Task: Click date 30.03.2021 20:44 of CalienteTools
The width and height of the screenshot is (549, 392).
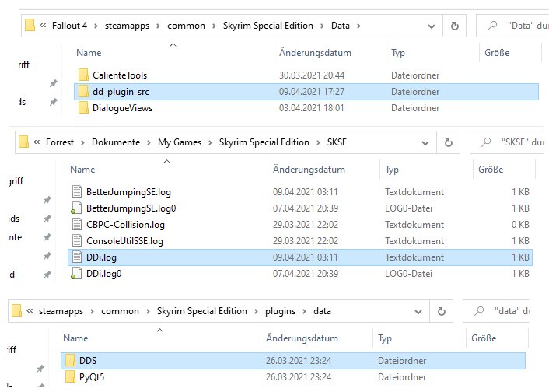Action: coord(312,75)
